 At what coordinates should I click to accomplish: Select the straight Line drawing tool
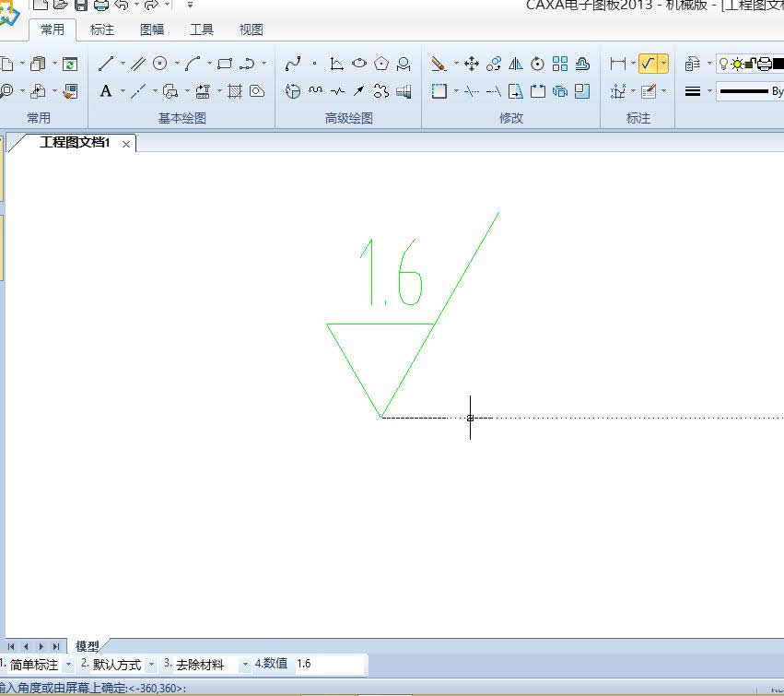[106, 64]
